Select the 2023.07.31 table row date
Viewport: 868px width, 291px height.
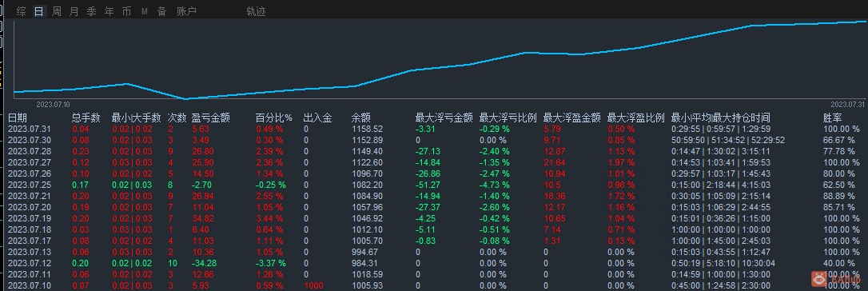[x=30, y=129]
